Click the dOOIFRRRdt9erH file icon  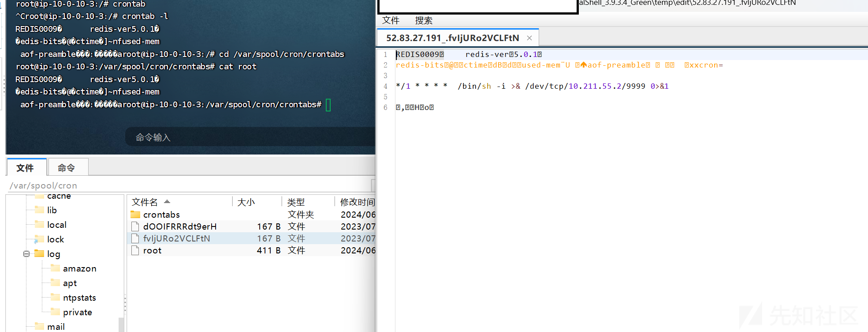click(x=135, y=226)
